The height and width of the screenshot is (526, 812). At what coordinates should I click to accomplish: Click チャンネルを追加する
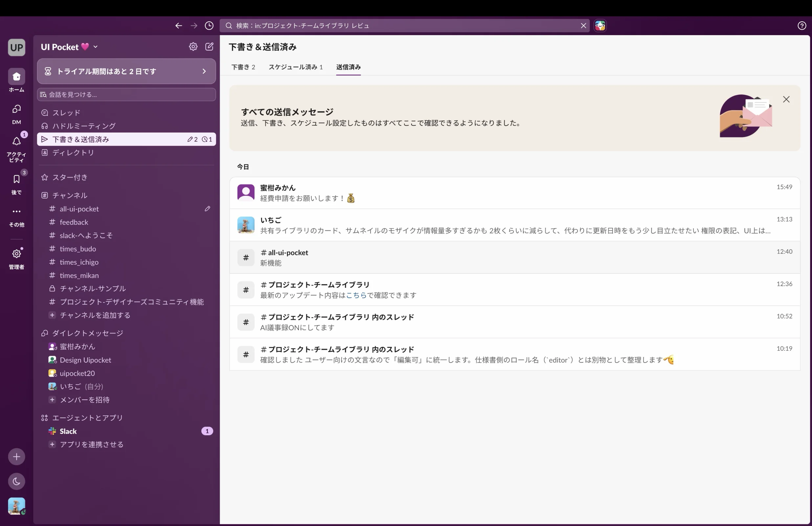126,315
